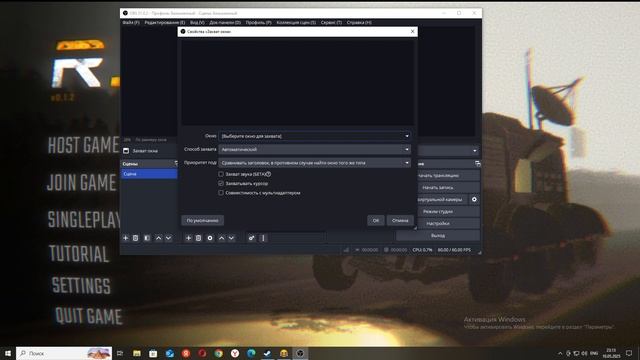This screenshot has height=360, width=640.
Task: Move source down arrow in Sources toolbar
Action: (231, 238)
